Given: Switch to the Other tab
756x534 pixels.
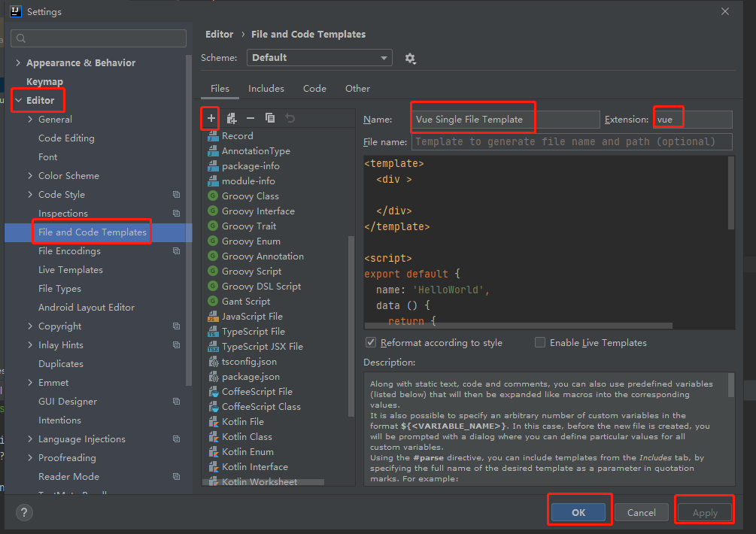Looking at the screenshot, I should coord(357,89).
